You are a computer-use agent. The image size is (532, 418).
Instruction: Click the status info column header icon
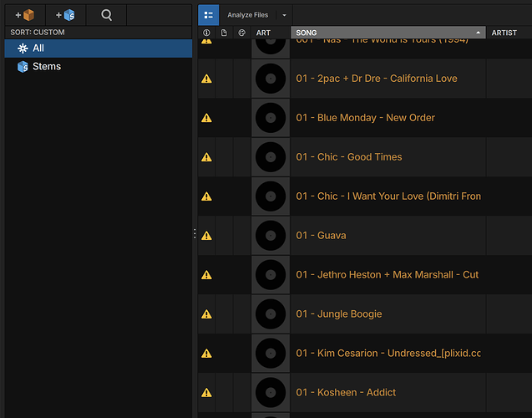[206, 33]
